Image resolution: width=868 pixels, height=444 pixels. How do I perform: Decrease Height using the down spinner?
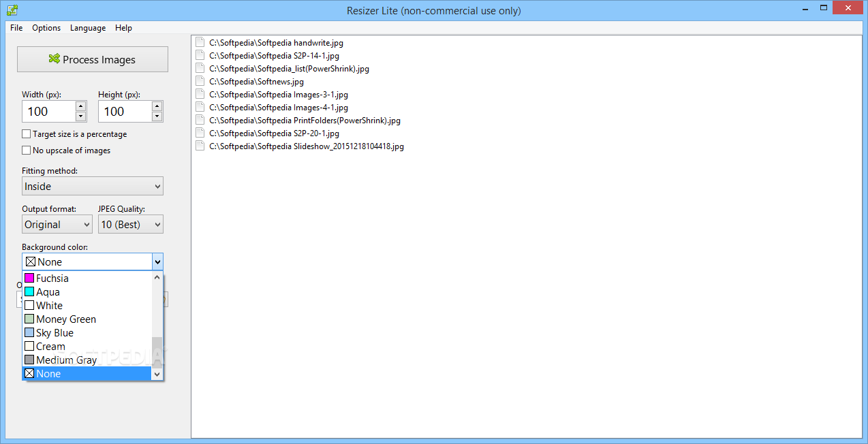click(157, 116)
